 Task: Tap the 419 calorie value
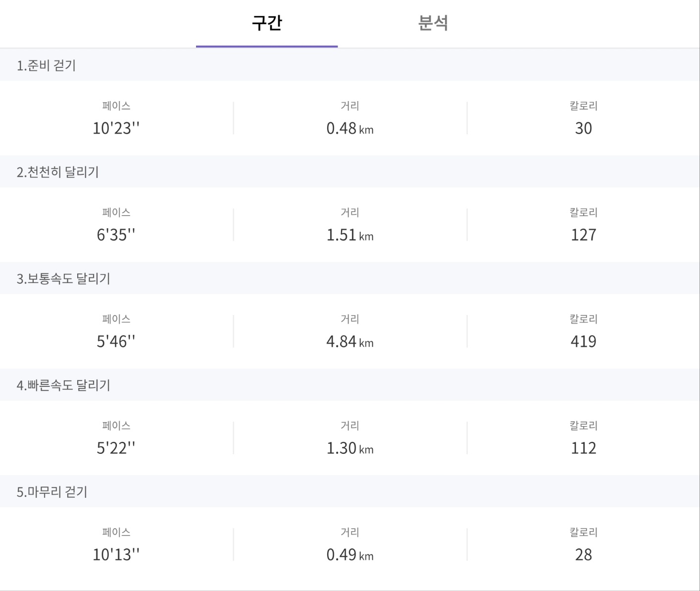coord(583,341)
